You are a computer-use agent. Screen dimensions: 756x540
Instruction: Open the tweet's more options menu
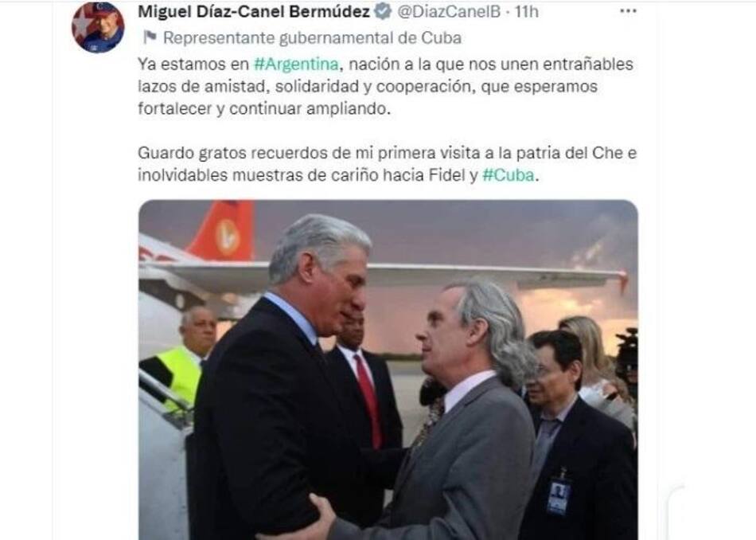628,11
